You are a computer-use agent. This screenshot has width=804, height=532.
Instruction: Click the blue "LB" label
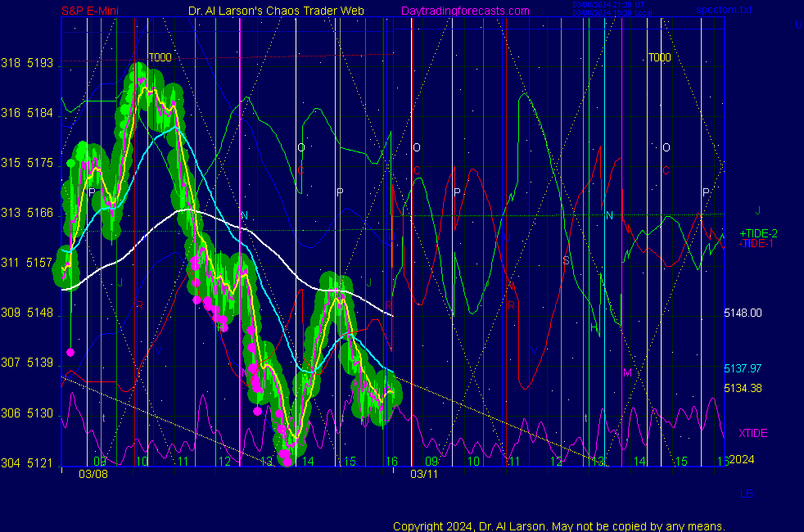746,494
